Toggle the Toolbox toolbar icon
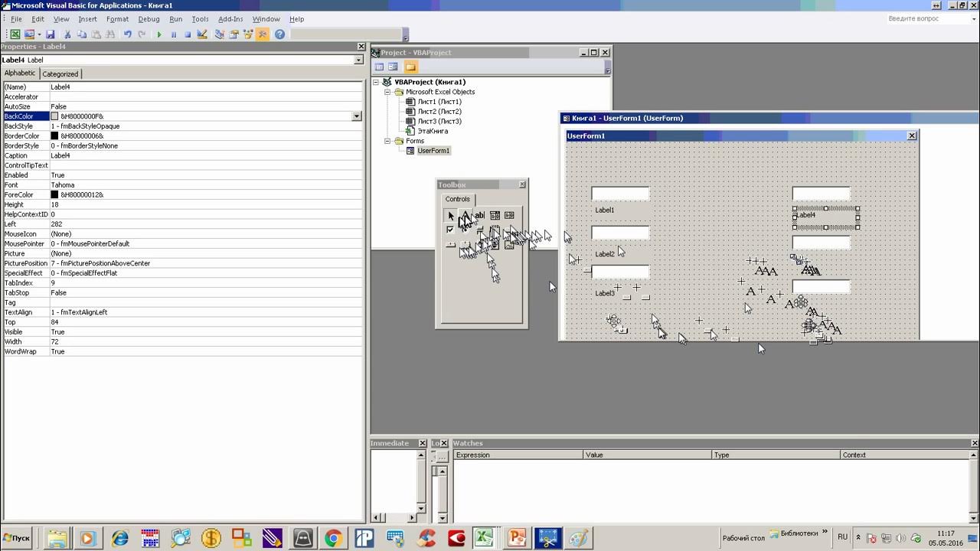 pos(263,34)
